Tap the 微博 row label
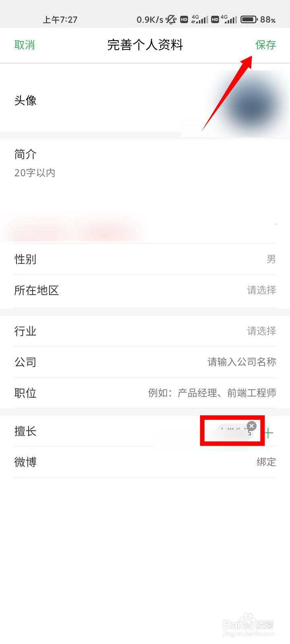Screen dimensions: 290x644 [x=25, y=462]
